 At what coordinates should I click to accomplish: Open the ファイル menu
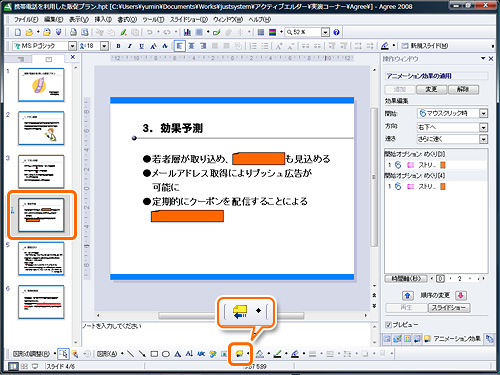pos(25,20)
